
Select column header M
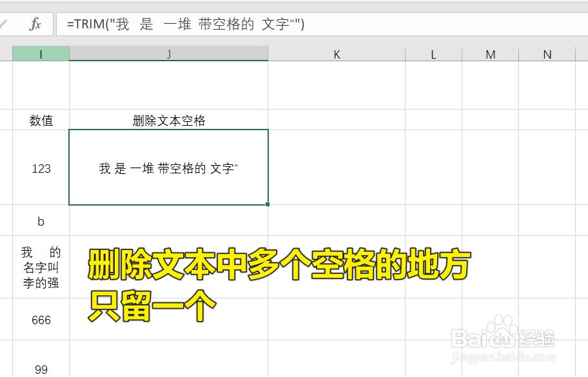tap(491, 54)
